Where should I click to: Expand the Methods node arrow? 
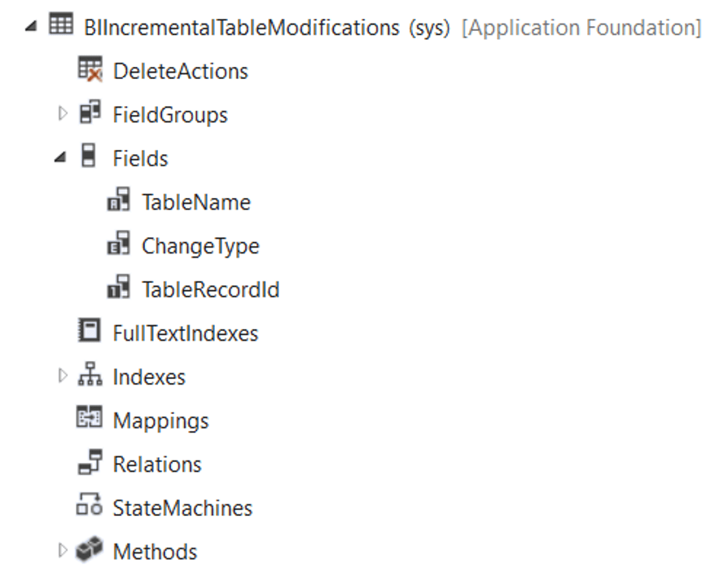[63, 551]
